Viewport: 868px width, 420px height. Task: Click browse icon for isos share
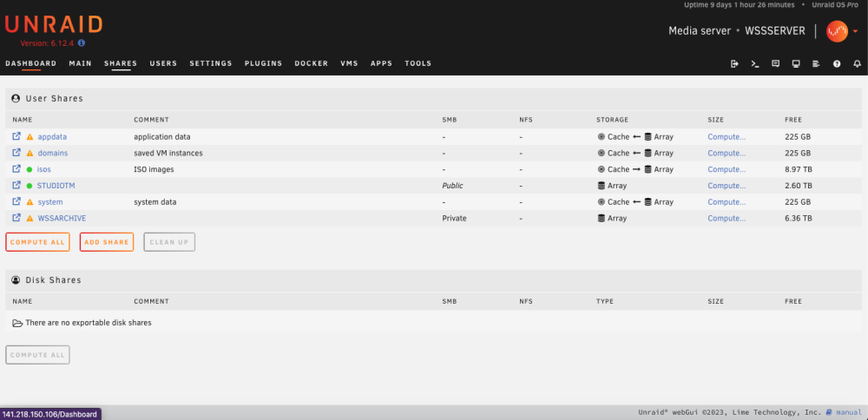[x=16, y=168]
